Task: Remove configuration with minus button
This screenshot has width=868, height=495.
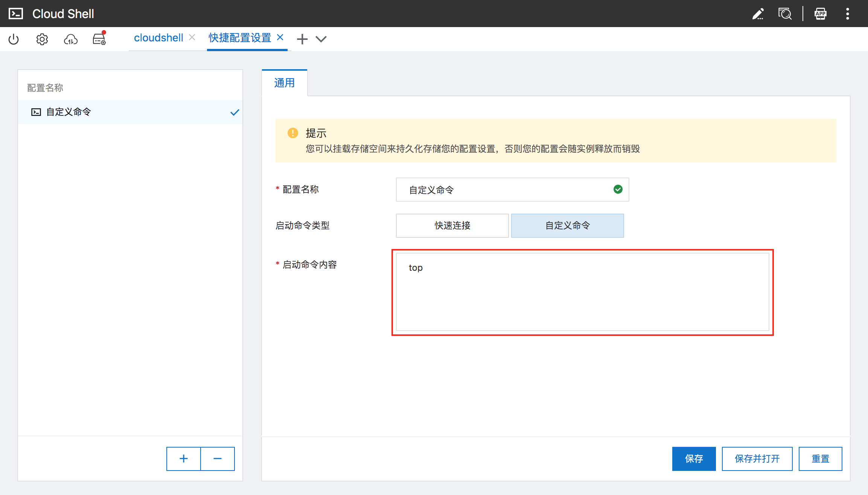Action: tap(218, 459)
